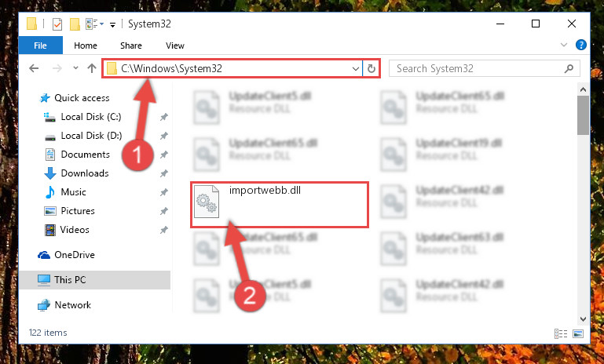Expand the ribbon with the chevron
Screen dimensions: 604x364
564,45
